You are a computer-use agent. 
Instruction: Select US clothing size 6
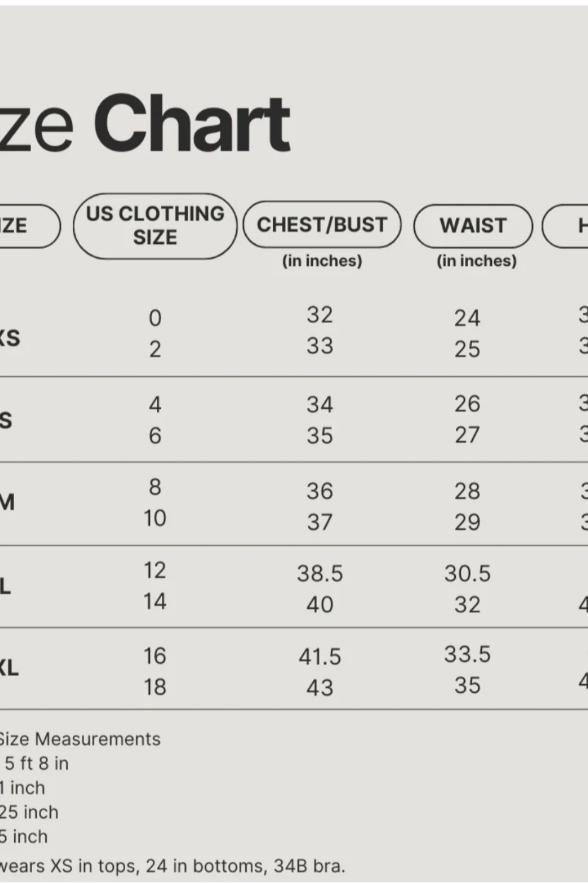[x=155, y=435]
